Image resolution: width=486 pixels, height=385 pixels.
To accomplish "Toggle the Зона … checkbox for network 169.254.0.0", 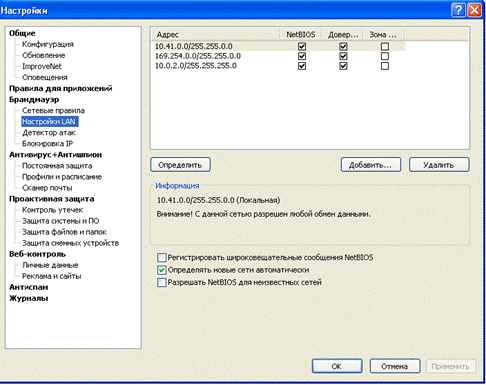I will coord(385,56).
